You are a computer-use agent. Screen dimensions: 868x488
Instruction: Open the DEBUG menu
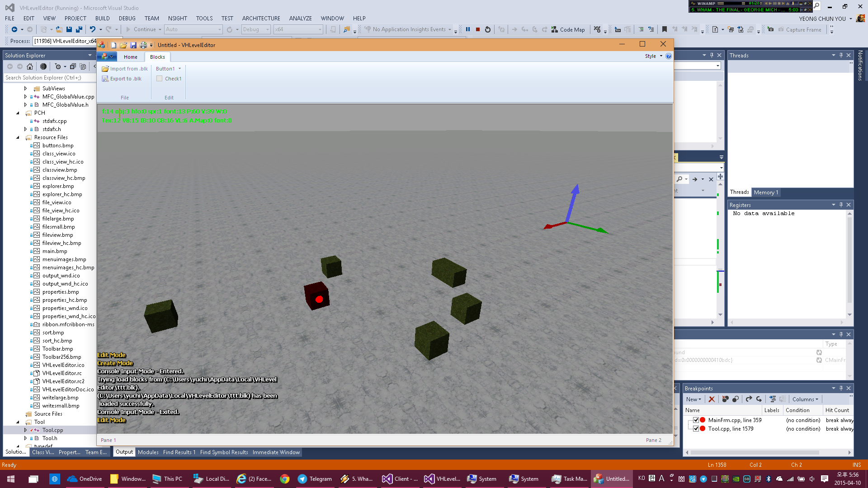(x=127, y=19)
